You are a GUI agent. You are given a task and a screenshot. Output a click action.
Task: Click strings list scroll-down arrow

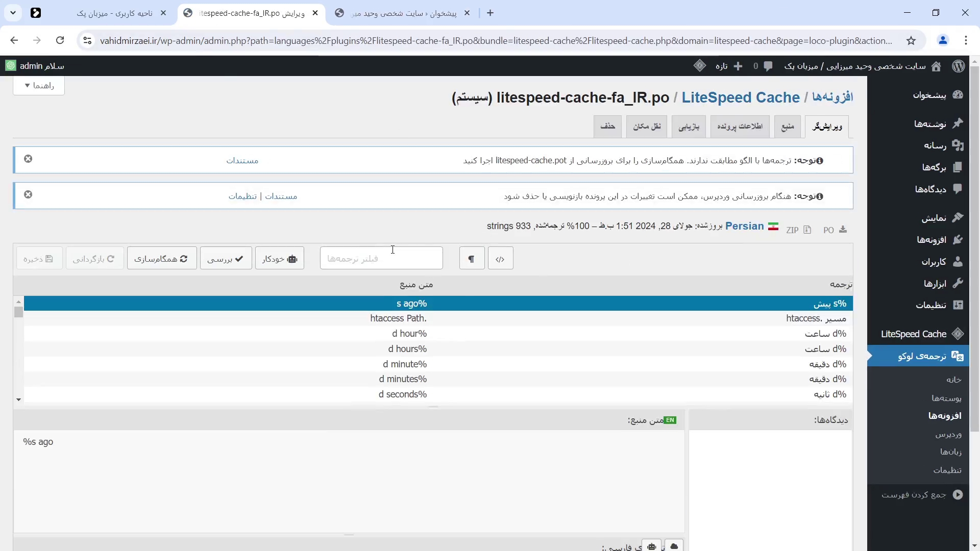tap(19, 399)
